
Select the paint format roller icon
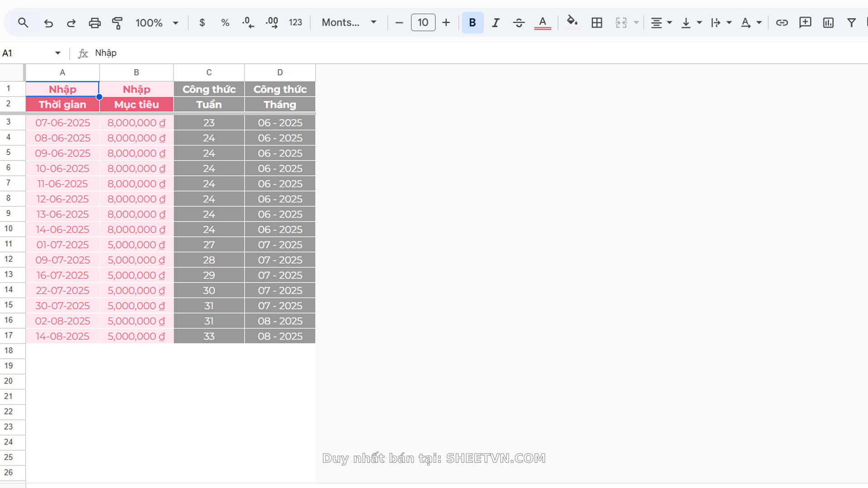[117, 23]
